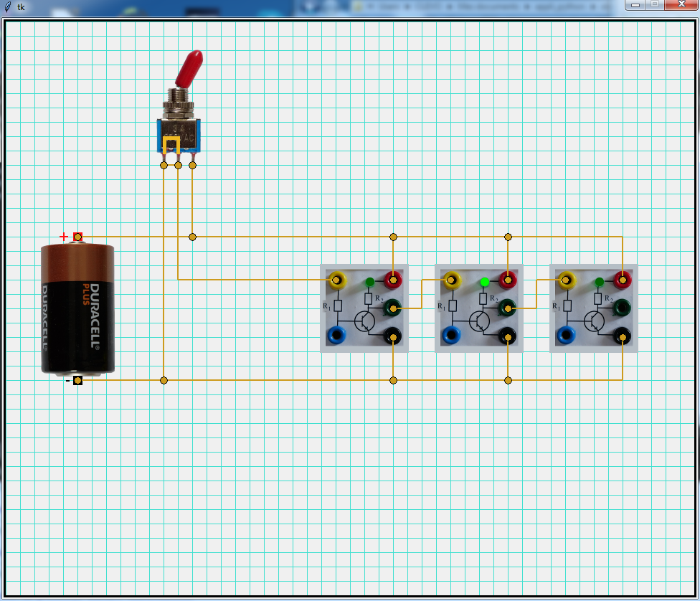Click the Duracell battery body

(77, 308)
